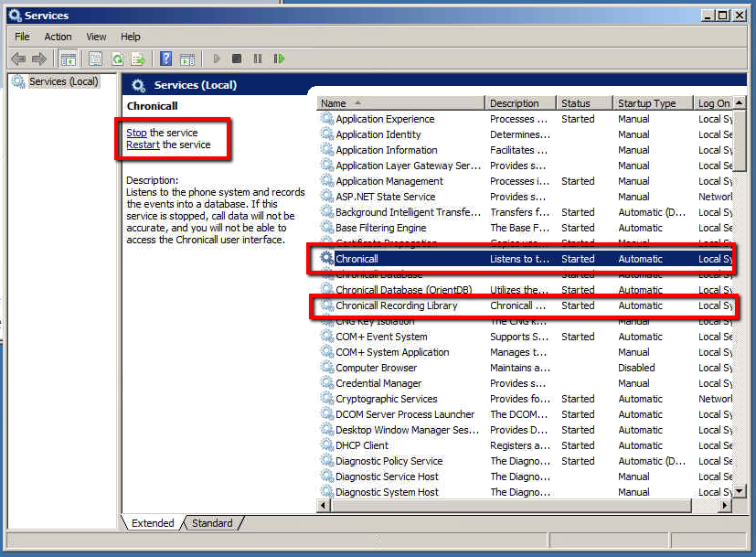Screen dimensions: 756x557
Task: Select the Diagnostic Service Host name
Action: pyautogui.click(x=387, y=477)
